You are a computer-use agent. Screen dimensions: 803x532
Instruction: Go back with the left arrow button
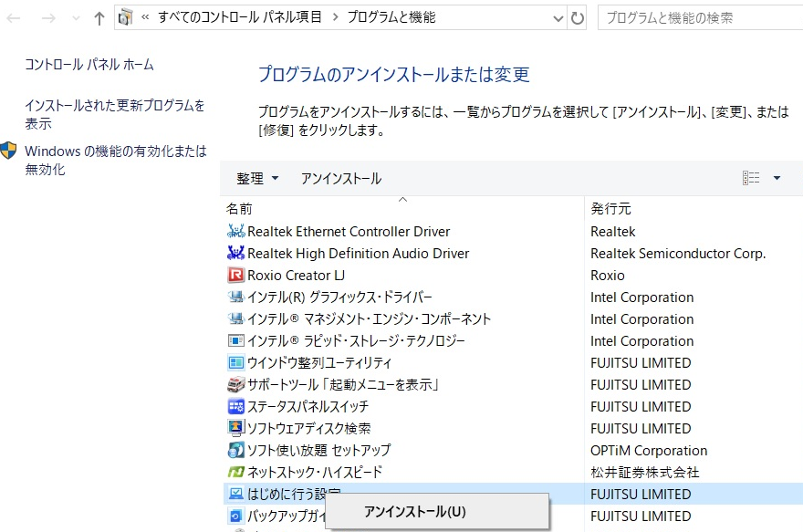click(14, 18)
